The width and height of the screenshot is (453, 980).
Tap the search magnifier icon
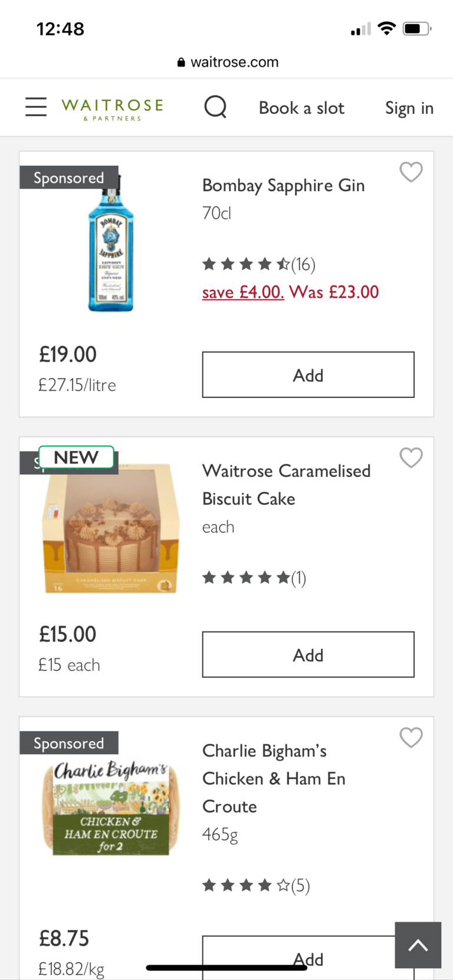click(215, 107)
